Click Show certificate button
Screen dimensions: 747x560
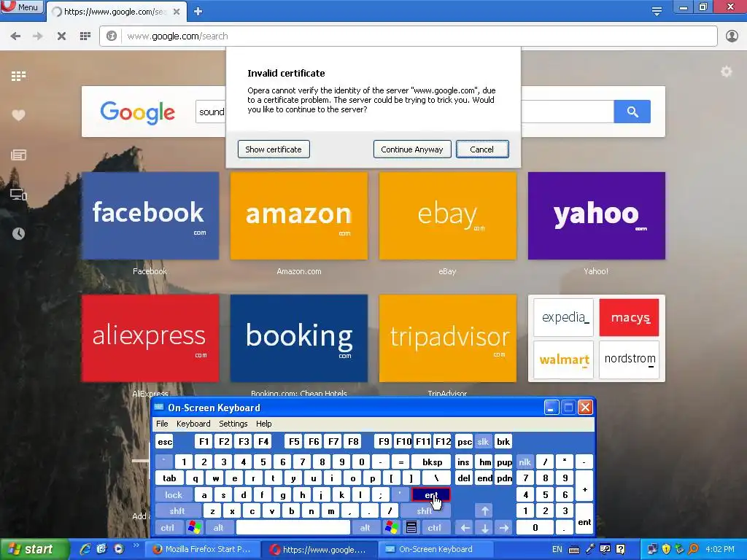click(274, 149)
